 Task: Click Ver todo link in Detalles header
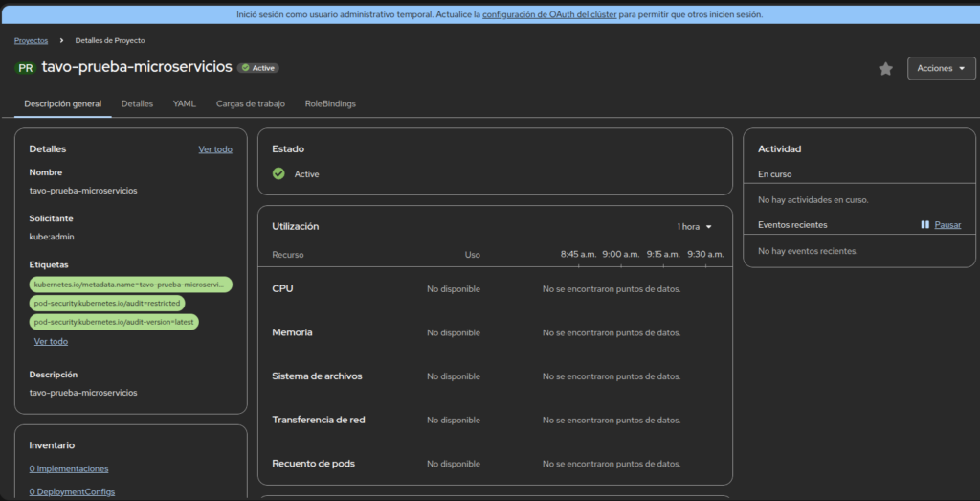tap(215, 149)
